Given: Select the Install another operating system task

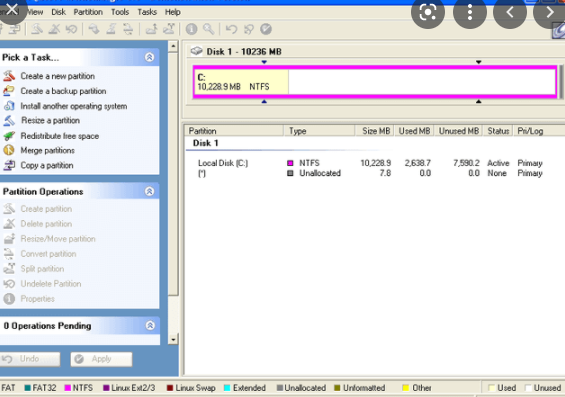Looking at the screenshot, I should click(x=74, y=106).
